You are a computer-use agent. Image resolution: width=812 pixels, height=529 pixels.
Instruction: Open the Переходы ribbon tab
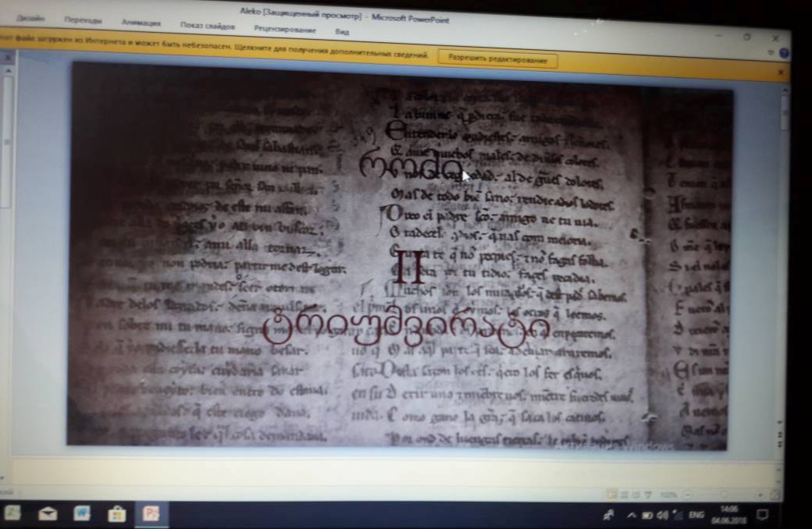click(x=83, y=20)
